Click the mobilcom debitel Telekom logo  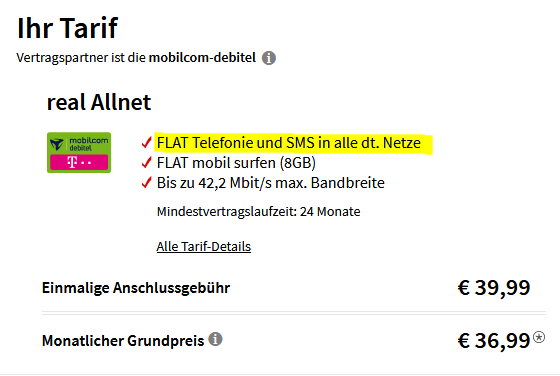(x=79, y=152)
